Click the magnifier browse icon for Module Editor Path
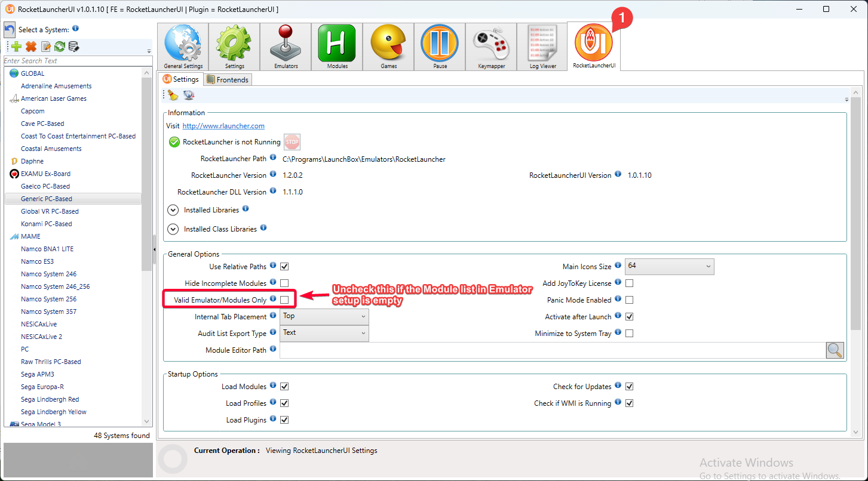This screenshot has height=481, width=868. (835, 350)
